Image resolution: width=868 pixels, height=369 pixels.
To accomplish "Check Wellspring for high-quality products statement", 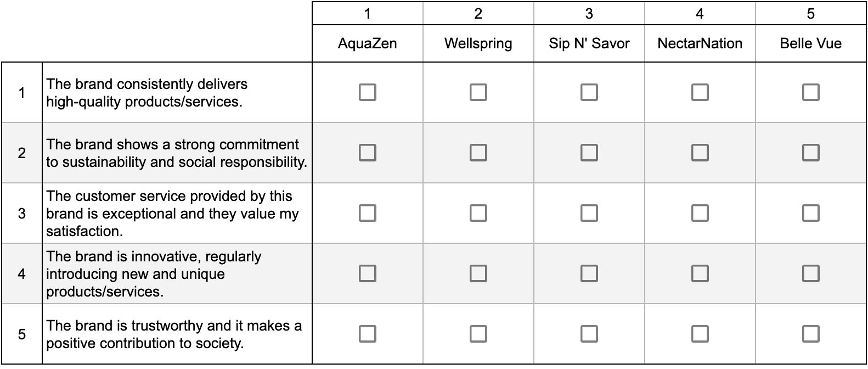I will point(478,92).
